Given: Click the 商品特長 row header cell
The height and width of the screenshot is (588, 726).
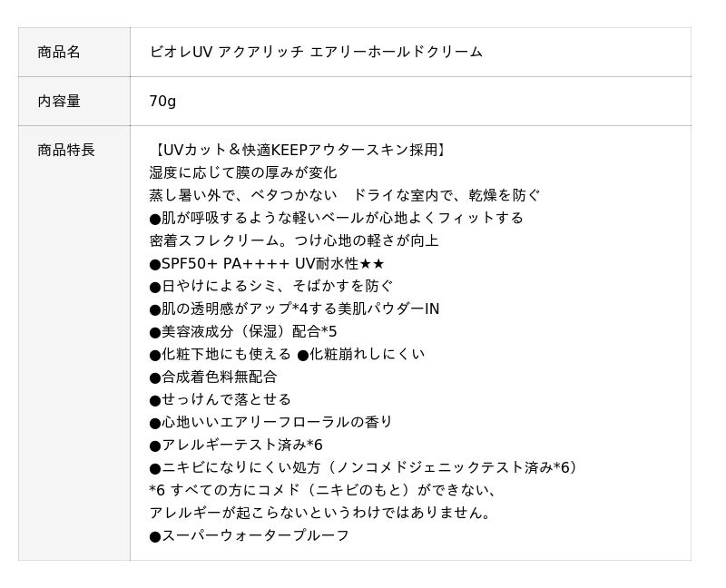Looking at the screenshot, I should click(x=66, y=150).
